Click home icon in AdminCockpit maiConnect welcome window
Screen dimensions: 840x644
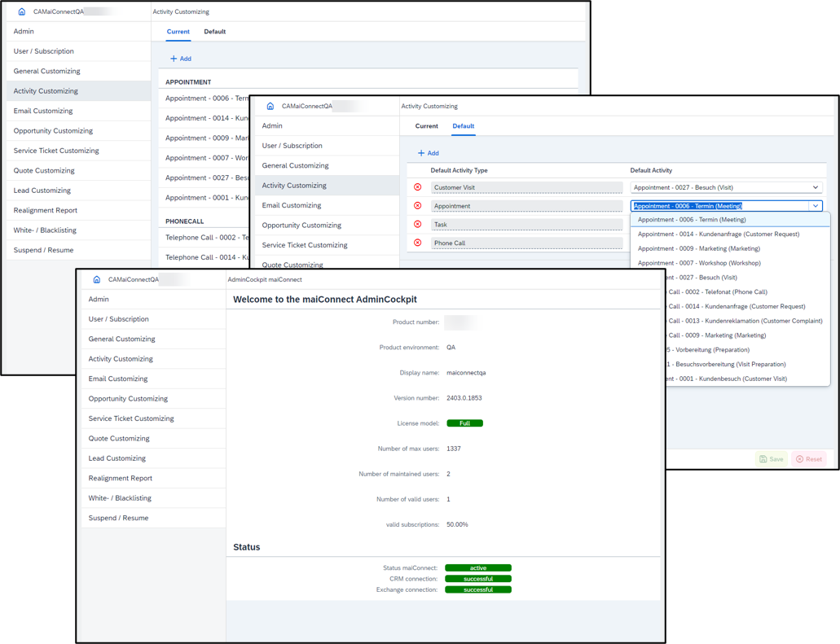(x=96, y=279)
